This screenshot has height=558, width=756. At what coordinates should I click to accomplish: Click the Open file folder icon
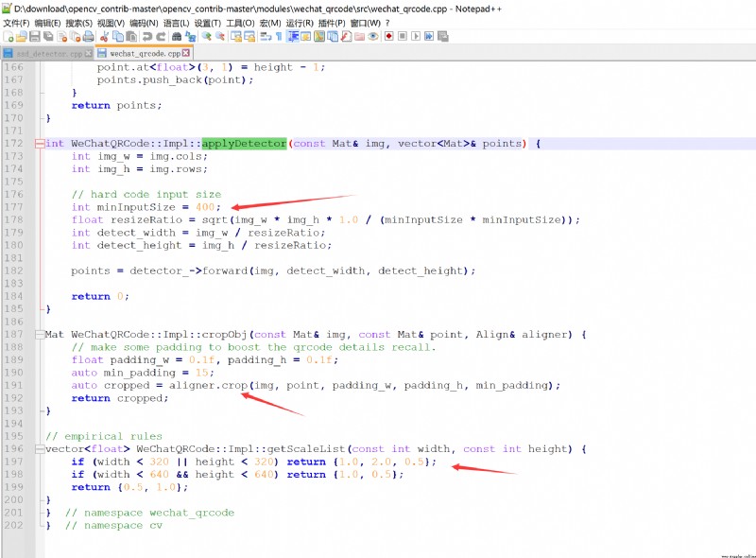point(21,37)
